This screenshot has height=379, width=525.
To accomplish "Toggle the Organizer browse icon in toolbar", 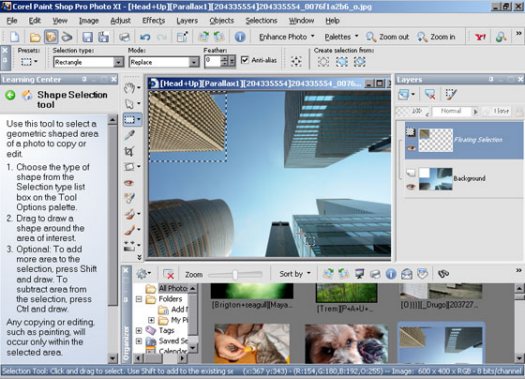I will point(51,37).
